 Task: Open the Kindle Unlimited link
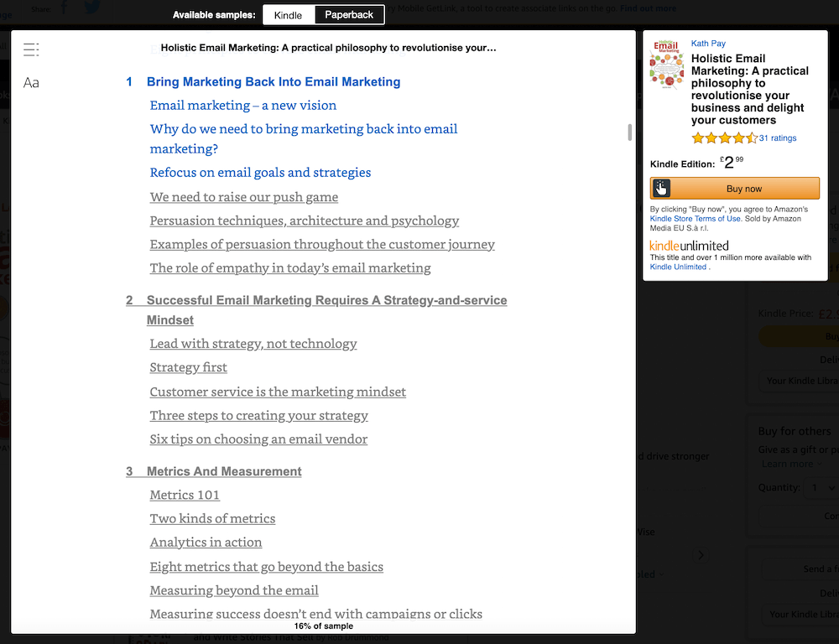678,267
